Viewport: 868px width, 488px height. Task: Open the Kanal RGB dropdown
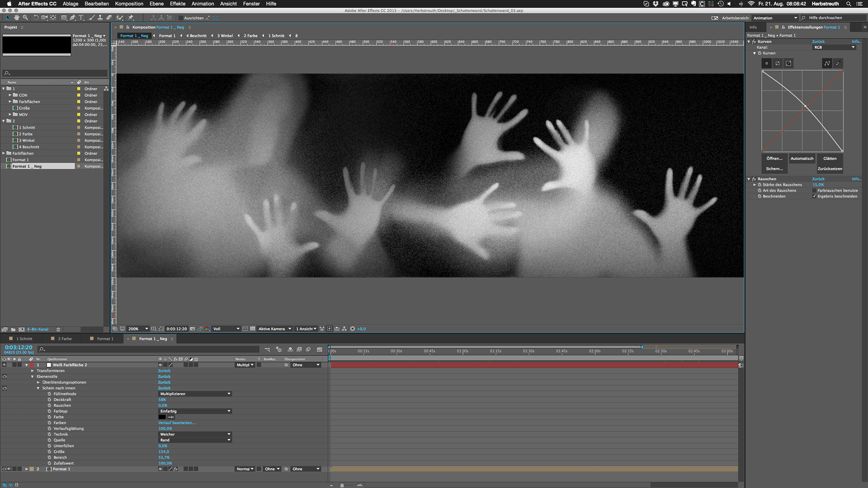click(x=834, y=47)
